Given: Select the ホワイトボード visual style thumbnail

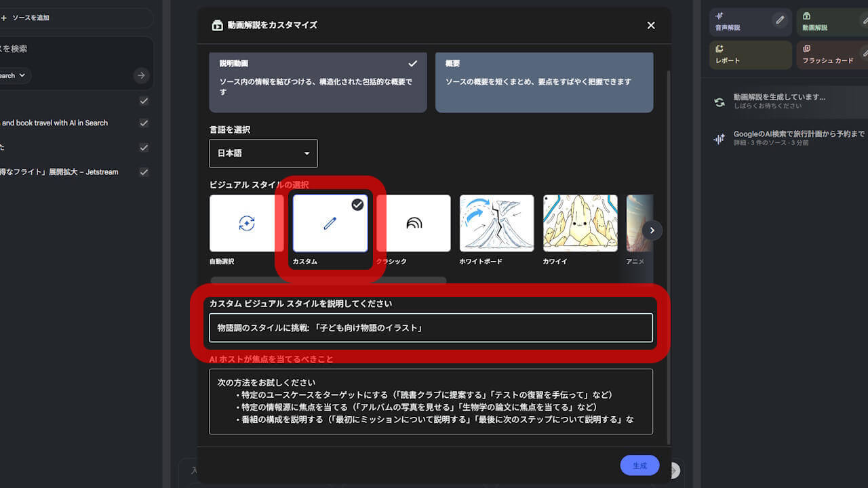Looking at the screenshot, I should (x=496, y=222).
